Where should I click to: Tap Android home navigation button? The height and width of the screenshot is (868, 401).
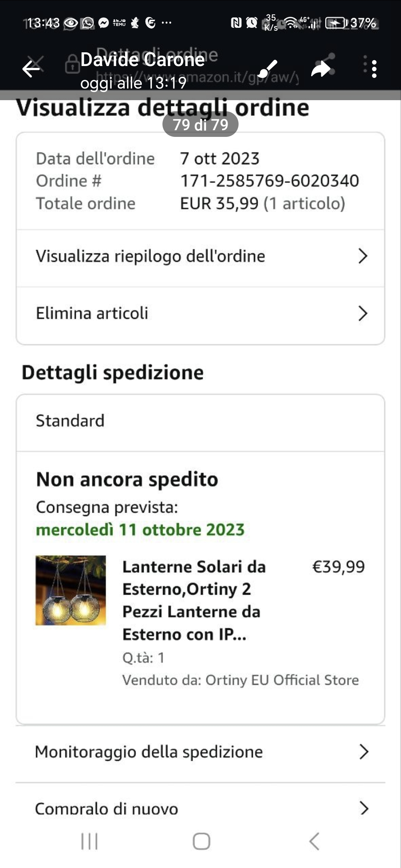[201, 841]
